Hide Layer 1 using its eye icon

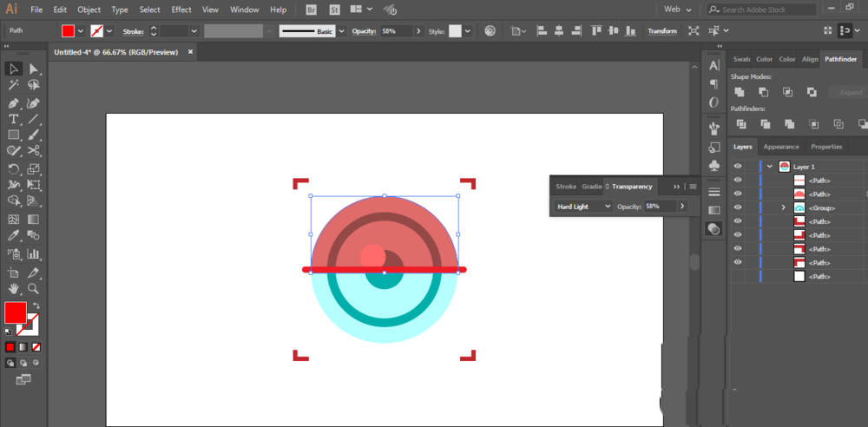click(x=738, y=167)
